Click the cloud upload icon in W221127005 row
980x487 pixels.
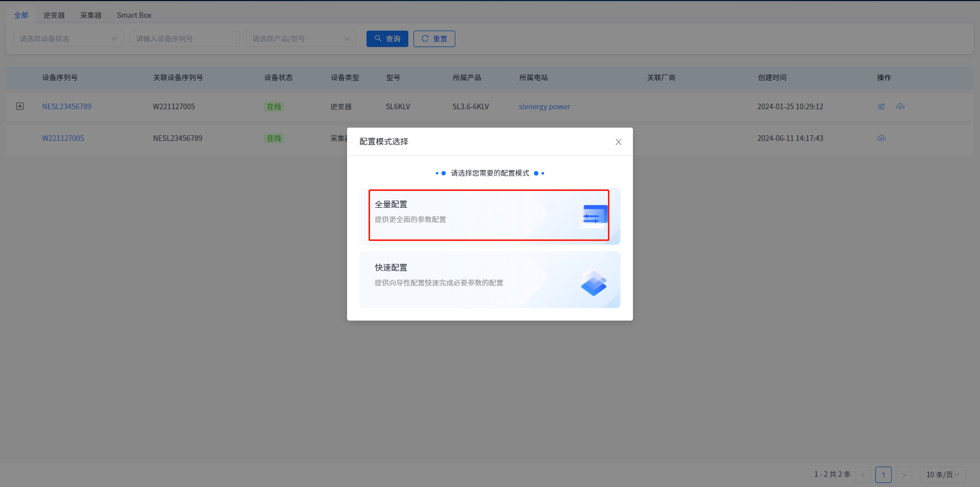pos(881,138)
